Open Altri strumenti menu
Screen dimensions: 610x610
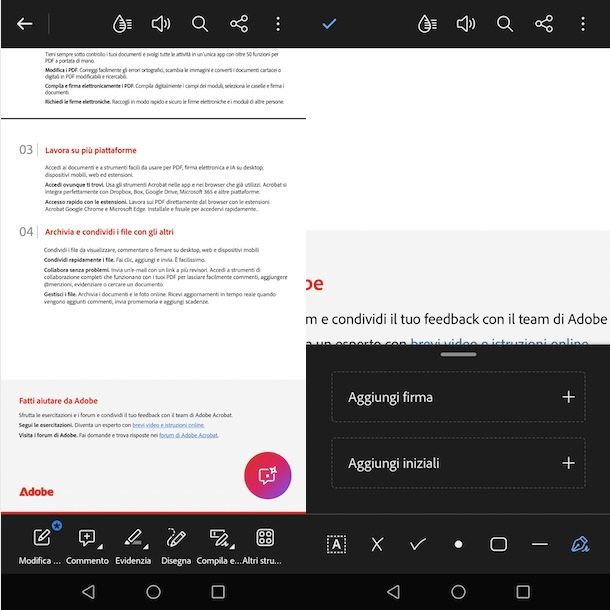262,545
